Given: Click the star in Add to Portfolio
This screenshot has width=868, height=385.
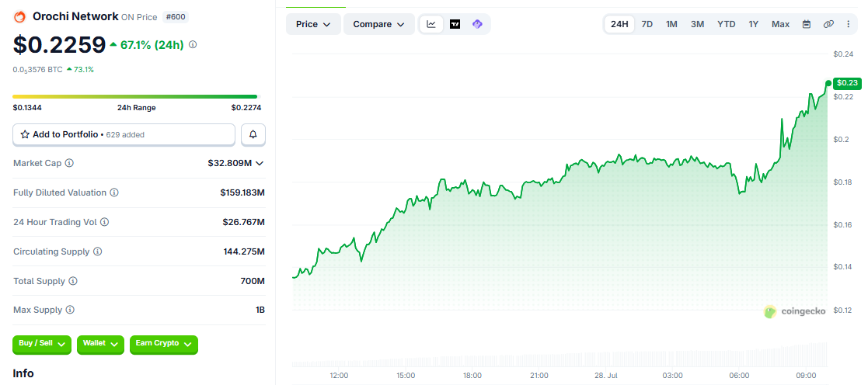Looking at the screenshot, I should (25, 134).
